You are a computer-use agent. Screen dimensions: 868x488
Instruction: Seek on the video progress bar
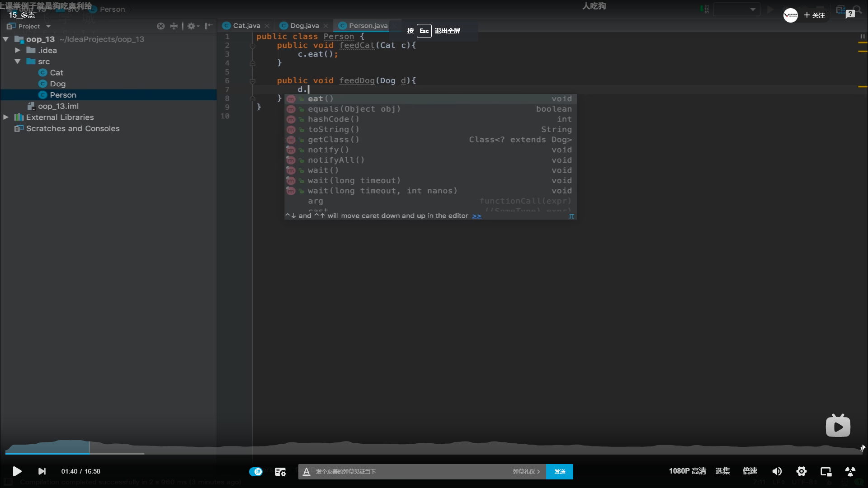(434, 453)
